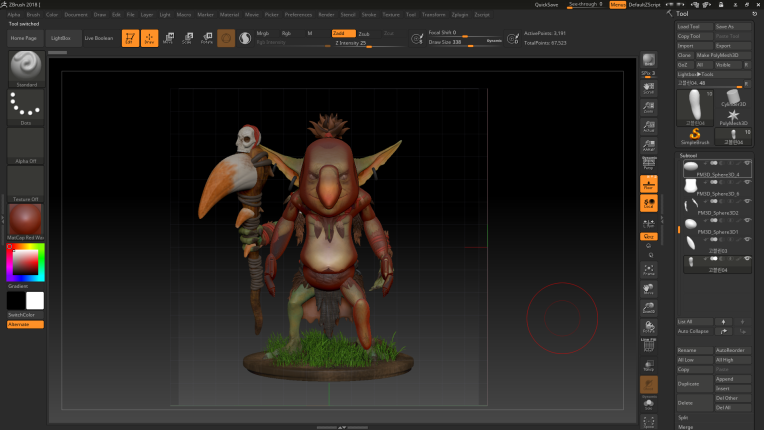The width and height of the screenshot is (764, 430).
Task: Open the Alpha Off selector
Action: tap(26, 146)
